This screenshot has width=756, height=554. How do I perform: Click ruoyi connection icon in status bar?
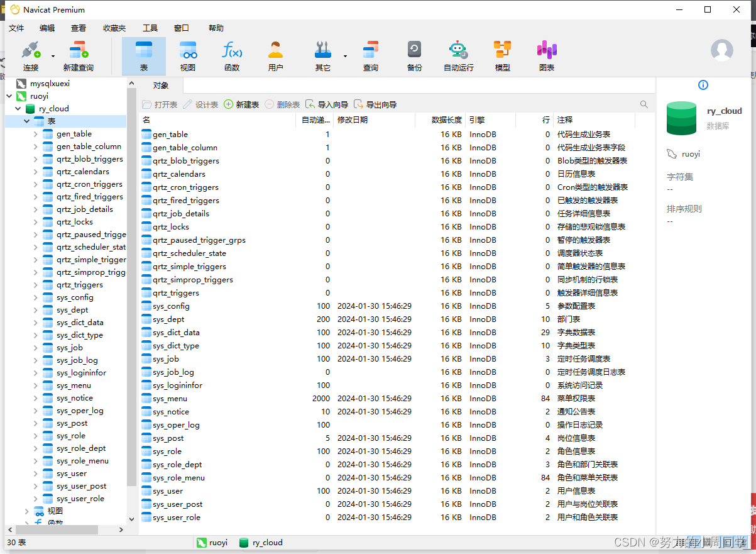click(x=202, y=542)
